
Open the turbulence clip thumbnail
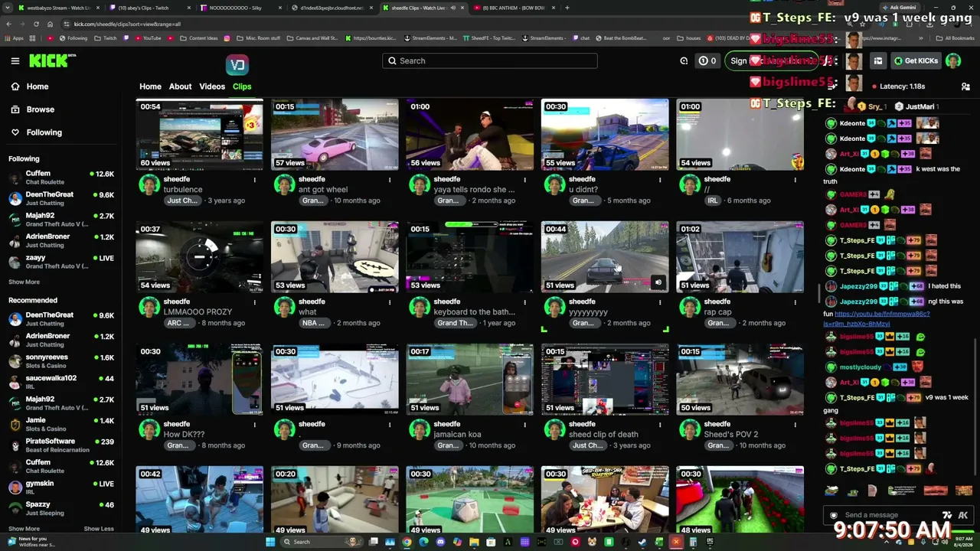(x=199, y=134)
